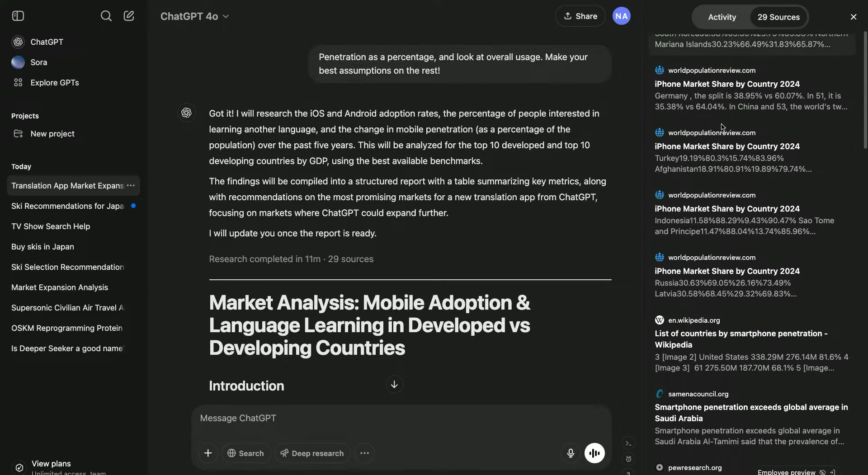Screen dimensions: 868x475
Task: Toggle the sidebar panel icon
Action: coord(18,16)
